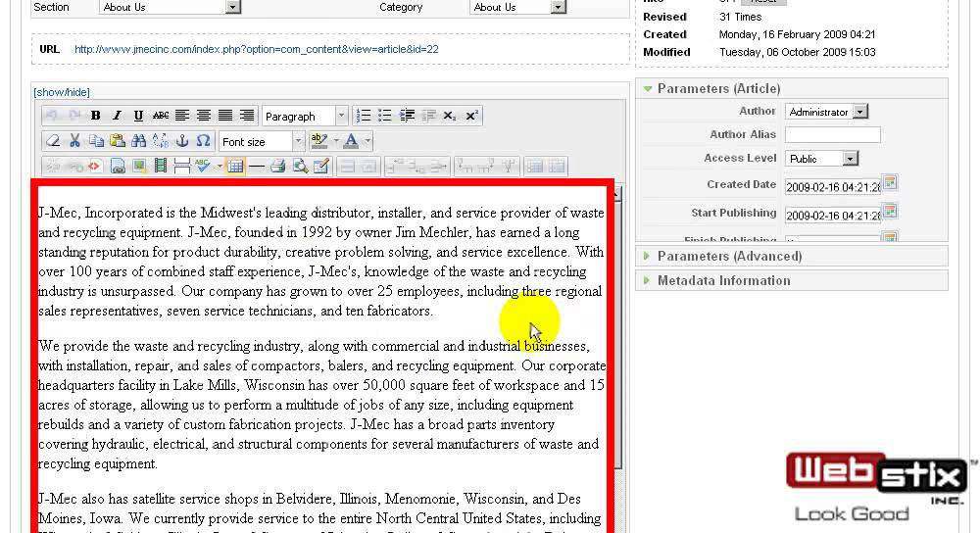
Task: Print the article content
Action: [x=278, y=167]
